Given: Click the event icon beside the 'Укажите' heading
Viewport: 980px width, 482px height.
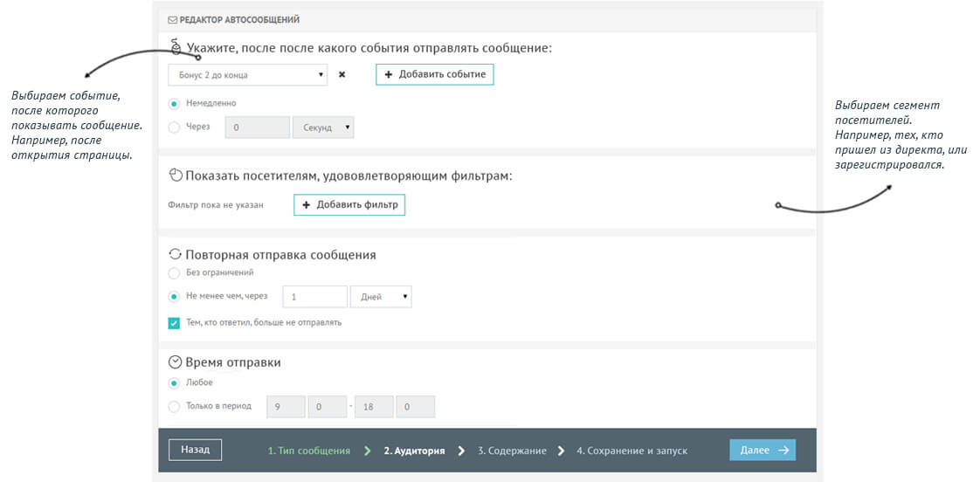Looking at the screenshot, I should 175,46.
